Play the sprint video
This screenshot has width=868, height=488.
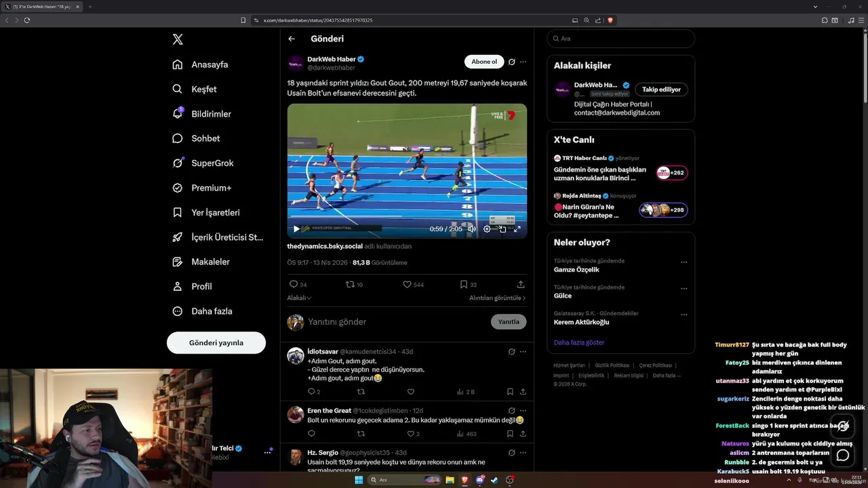tap(296, 229)
